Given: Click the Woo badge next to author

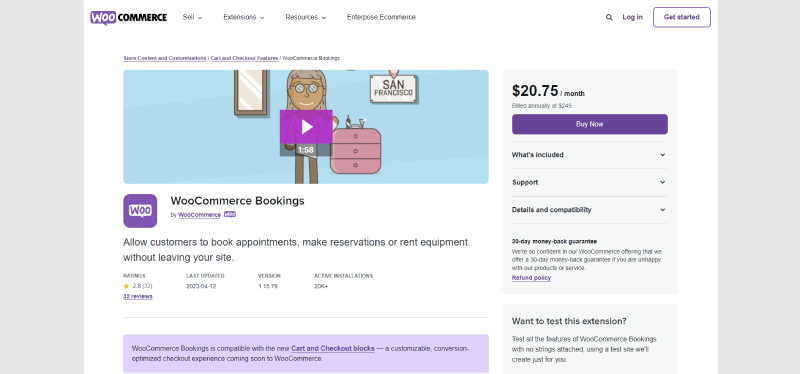Looking at the screenshot, I should tap(230, 214).
